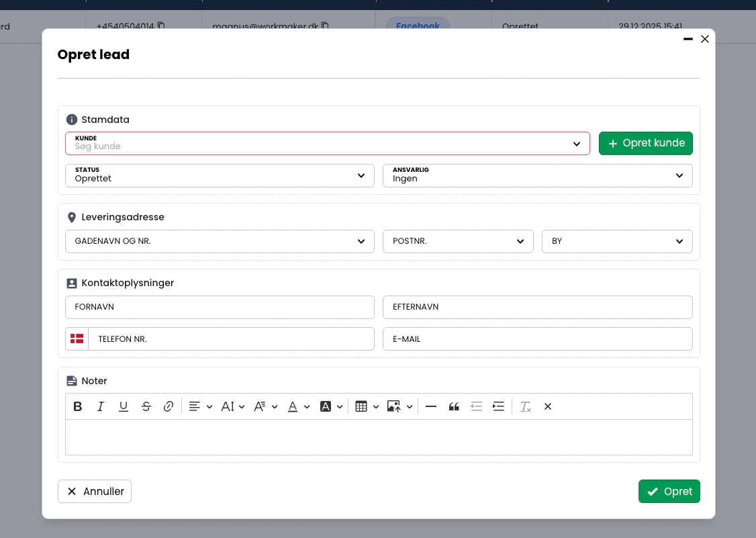Image resolution: width=756 pixels, height=538 pixels.
Task: Click the Efternavn input field
Action: (x=538, y=308)
